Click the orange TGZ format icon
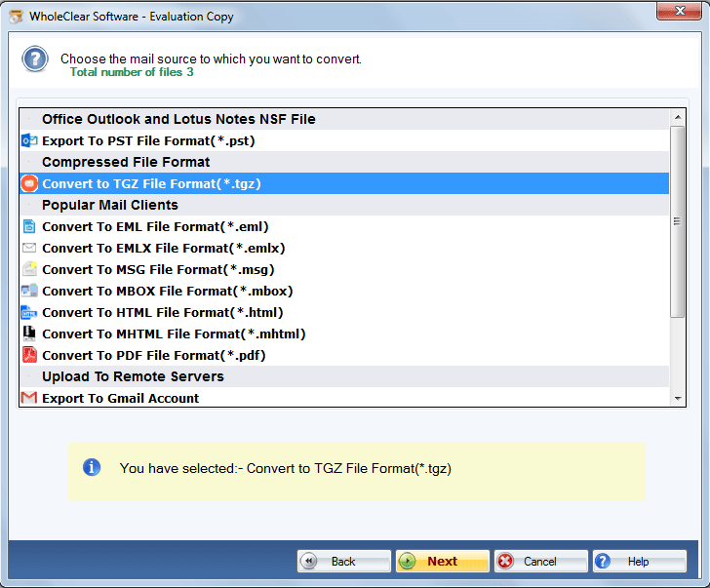Image resolution: width=710 pixels, height=588 pixels. tap(29, 183)
